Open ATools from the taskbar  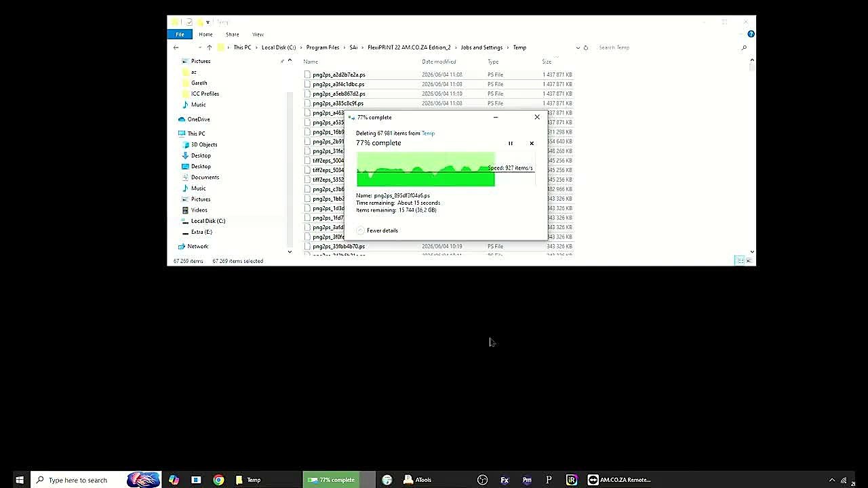tap(418, 480)
